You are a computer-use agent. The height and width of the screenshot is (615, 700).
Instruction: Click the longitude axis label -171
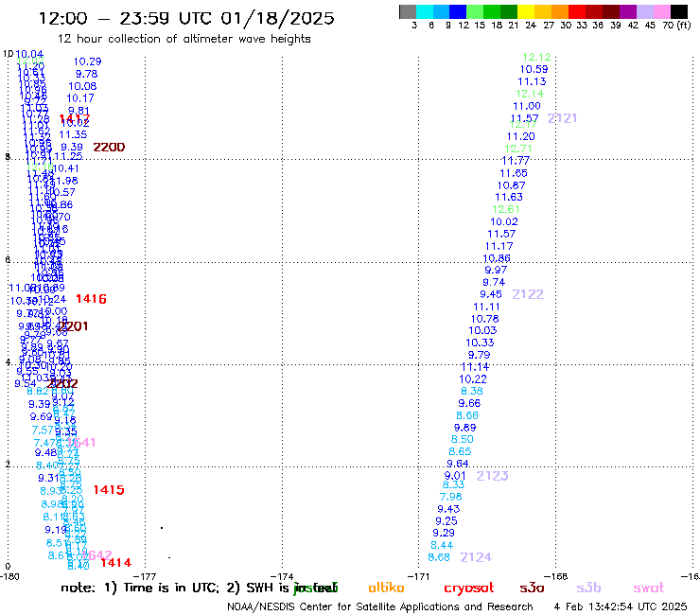419,576
